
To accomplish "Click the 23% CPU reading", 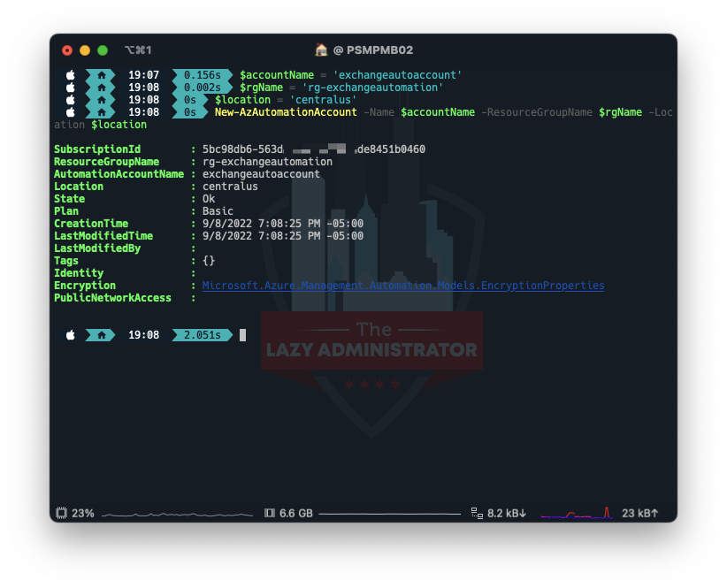I will click(83, 514).
